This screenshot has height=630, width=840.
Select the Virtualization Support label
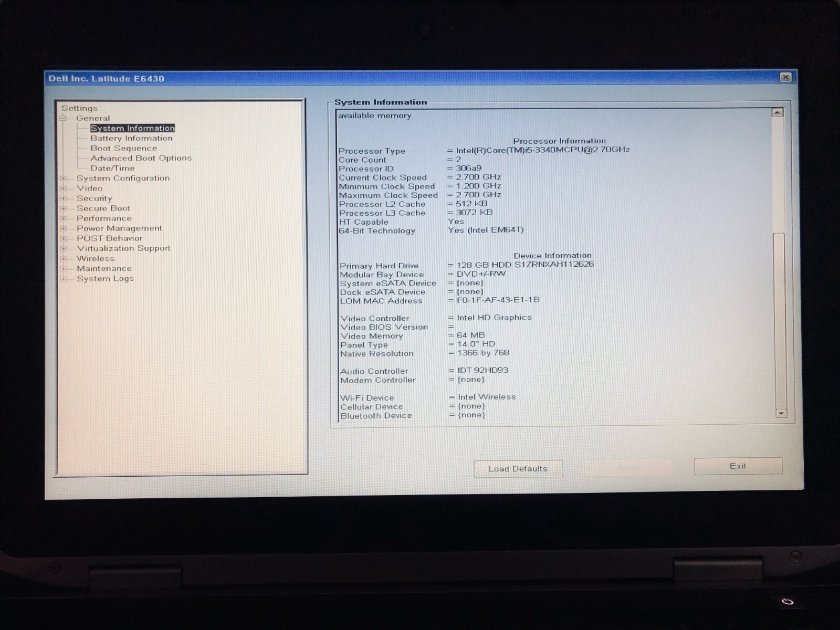pos(123,248)
